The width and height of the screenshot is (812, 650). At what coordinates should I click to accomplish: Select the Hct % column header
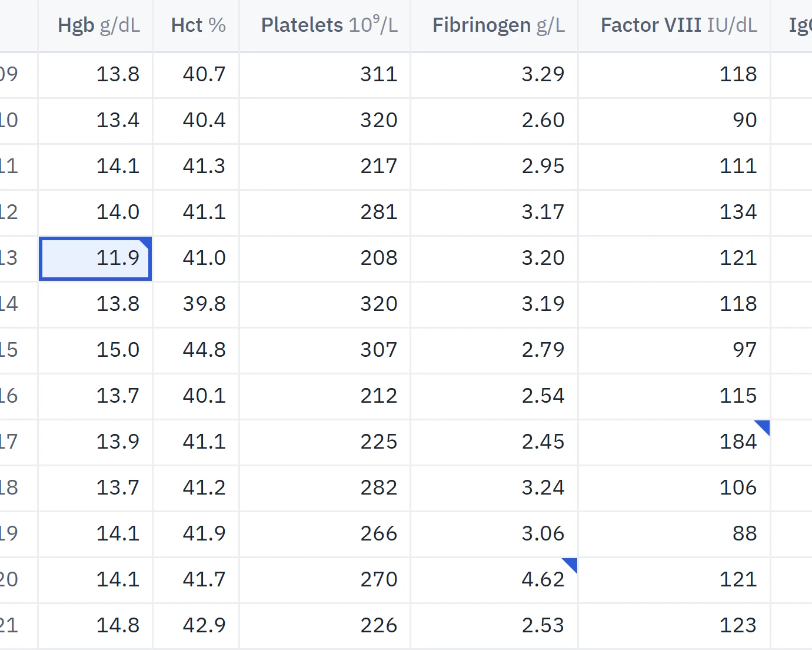(196, 25)
